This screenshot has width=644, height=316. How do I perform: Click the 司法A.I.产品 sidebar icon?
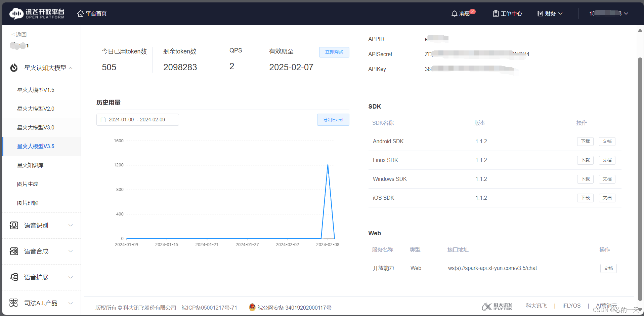14,303
